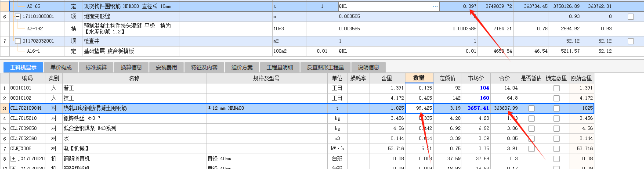Click the 原始含量 column header

(581, 78)
